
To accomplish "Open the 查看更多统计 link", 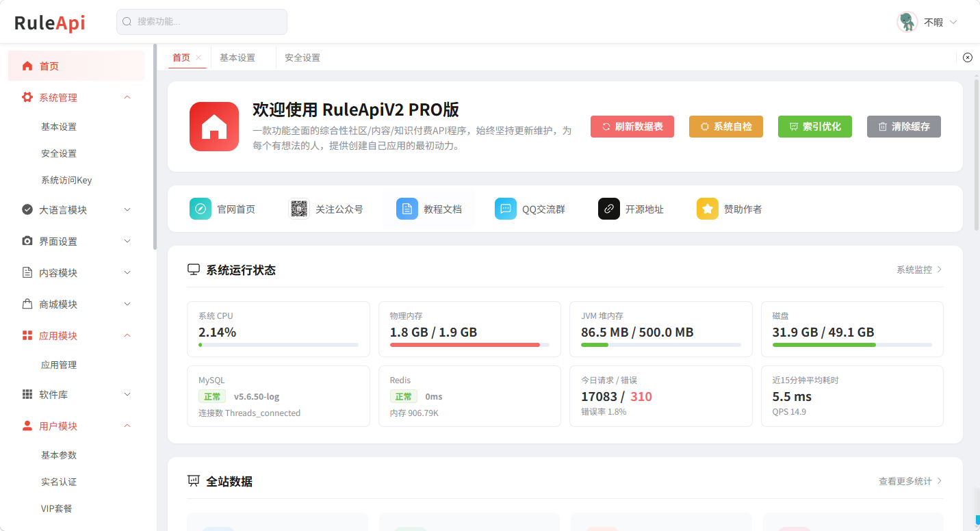I will (x=910, y=482).
